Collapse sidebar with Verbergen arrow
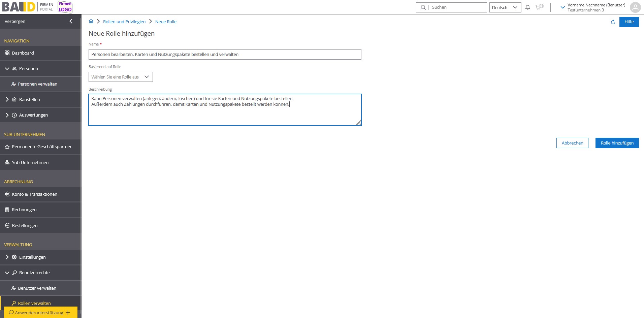This screenshot has height=318, width=644. [71, 21]
